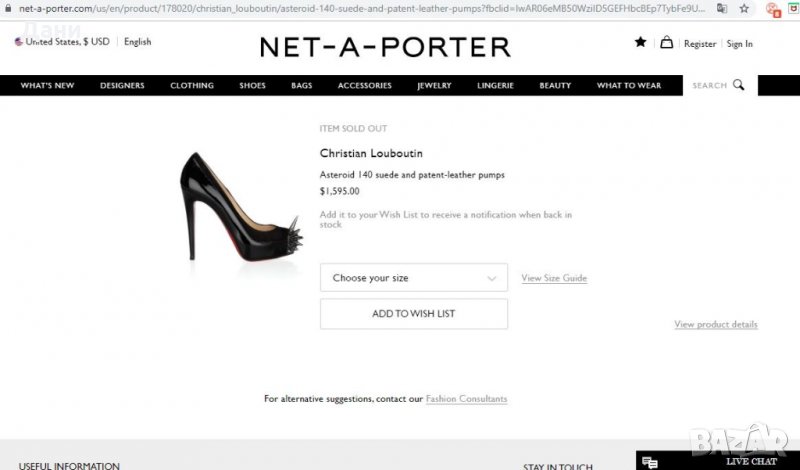
Task: Click the red browser extension icon
Action: tap(772, 9)
